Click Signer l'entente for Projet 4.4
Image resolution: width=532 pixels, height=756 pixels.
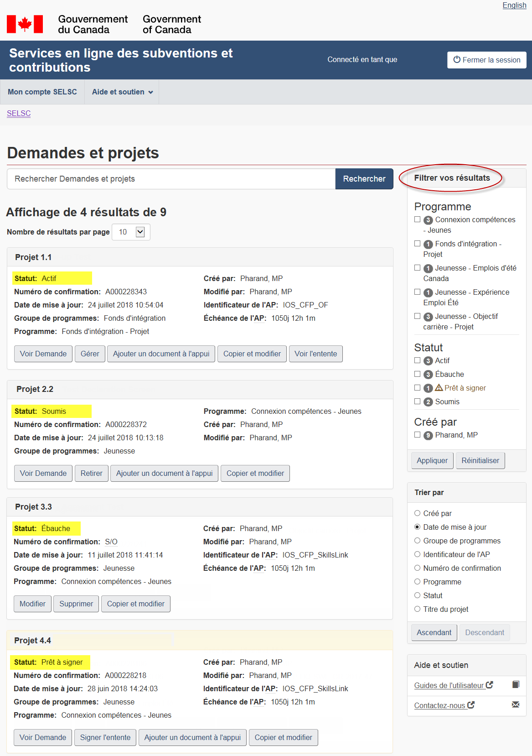click(105, 737)
